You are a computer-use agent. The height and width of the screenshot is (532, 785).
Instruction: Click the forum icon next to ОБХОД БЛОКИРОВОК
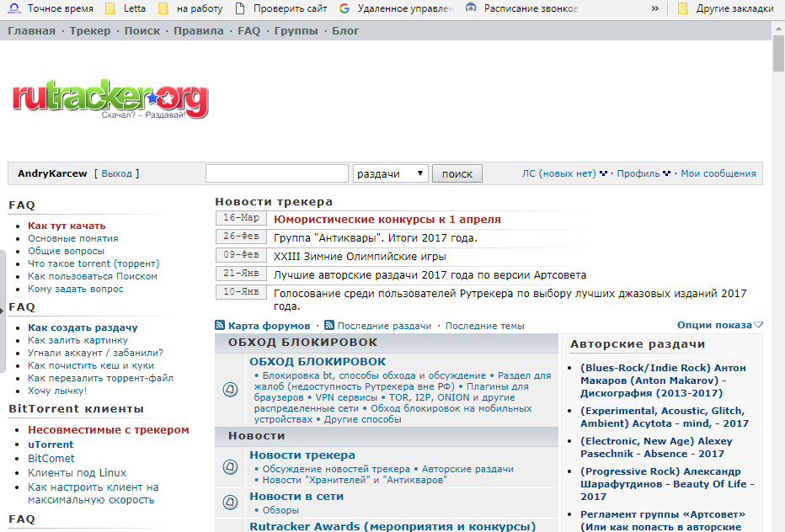pyautogui.click(x=230, y=389)
